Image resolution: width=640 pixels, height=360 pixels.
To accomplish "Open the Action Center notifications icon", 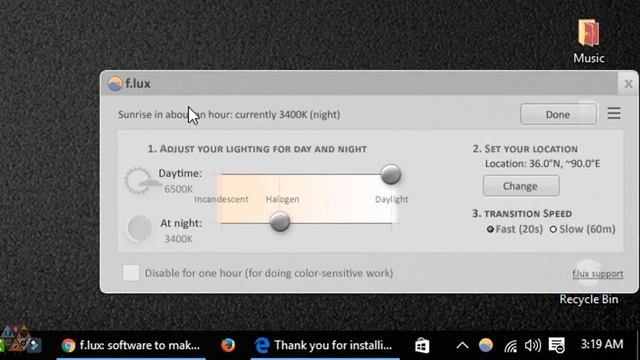I will tap(557, 345).
